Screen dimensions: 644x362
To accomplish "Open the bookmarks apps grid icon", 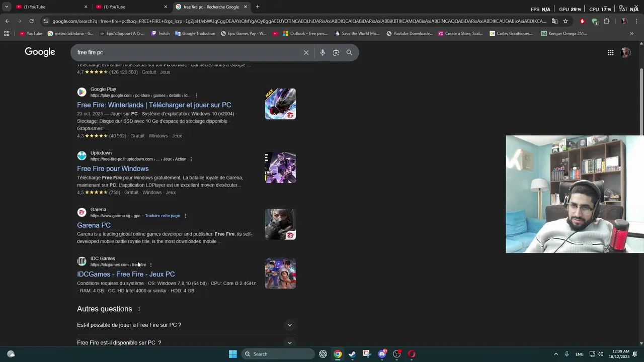I will [x=7, y=34].
